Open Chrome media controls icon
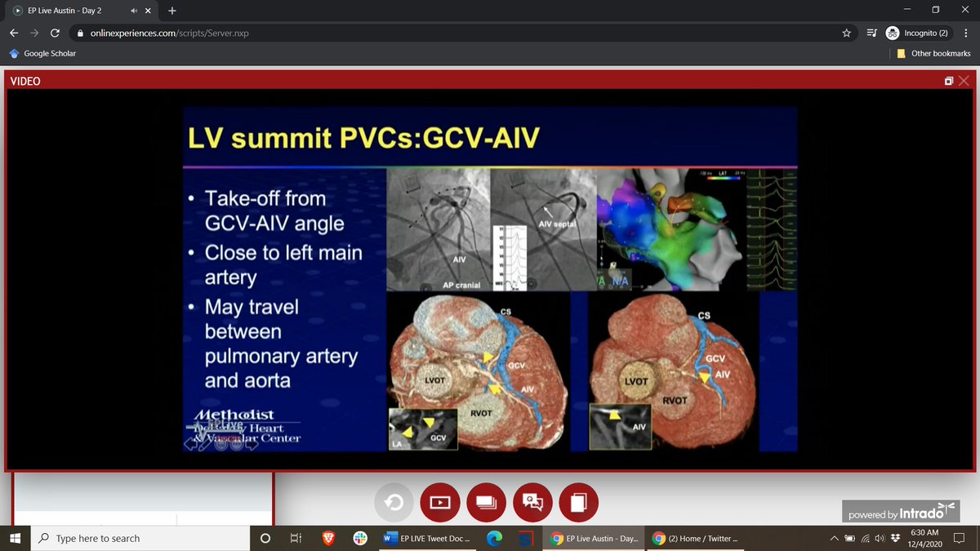980x551 pixels. (871, 33)
